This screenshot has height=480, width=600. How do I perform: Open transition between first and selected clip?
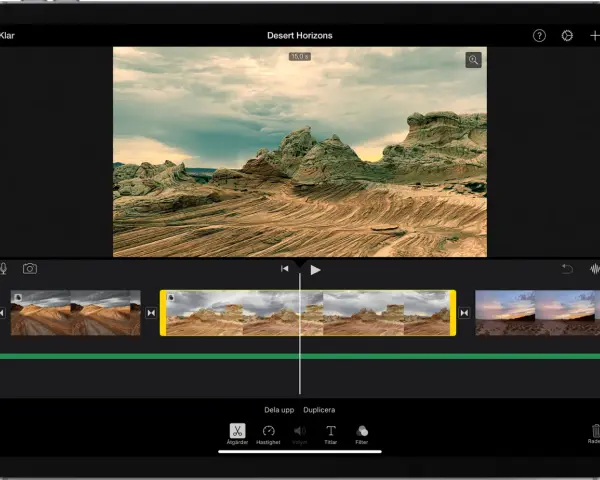click(151, 313)
